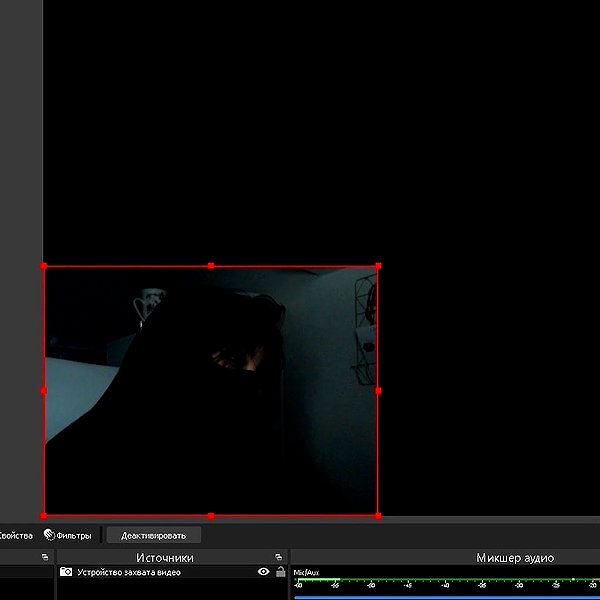Click the Деактивировать button
The image size is (600, 600).
pyautogui.click(x=153, y=535)
